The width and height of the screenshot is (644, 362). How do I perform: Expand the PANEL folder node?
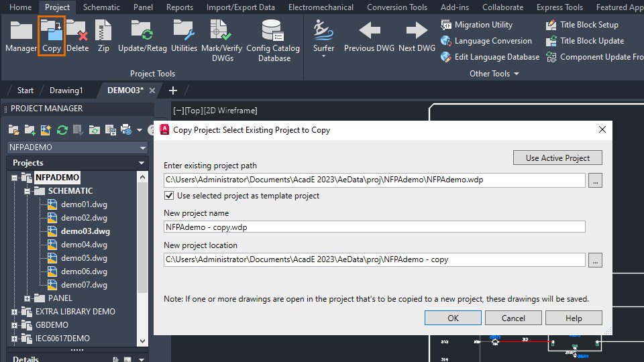click(27, 298)
